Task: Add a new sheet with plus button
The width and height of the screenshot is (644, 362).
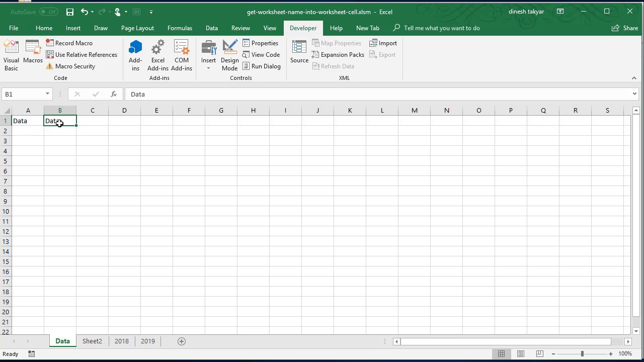Action: point(182,341)
